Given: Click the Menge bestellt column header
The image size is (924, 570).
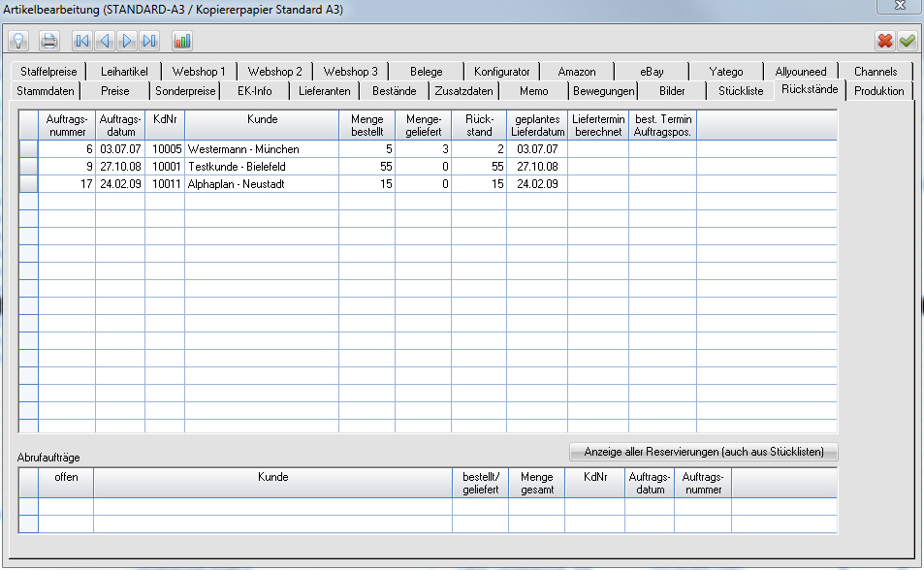Looking at the screenshot, I should pyautogui.click(x=367, y=125).
